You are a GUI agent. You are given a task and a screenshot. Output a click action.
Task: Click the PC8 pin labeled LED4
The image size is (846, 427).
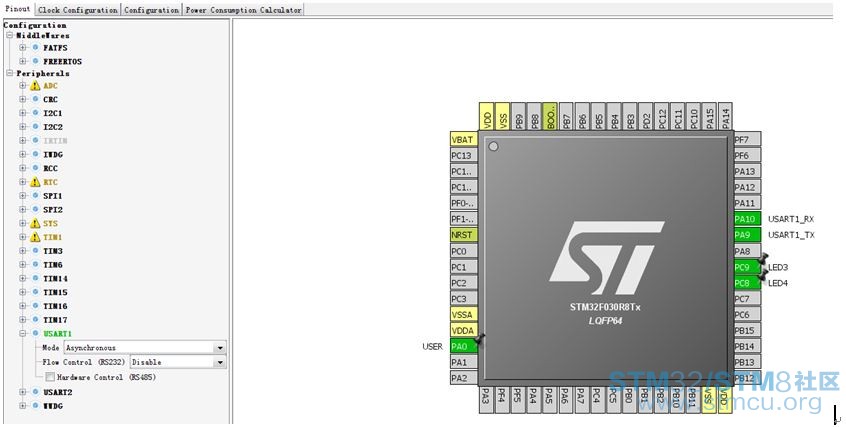tap(747, 282)
